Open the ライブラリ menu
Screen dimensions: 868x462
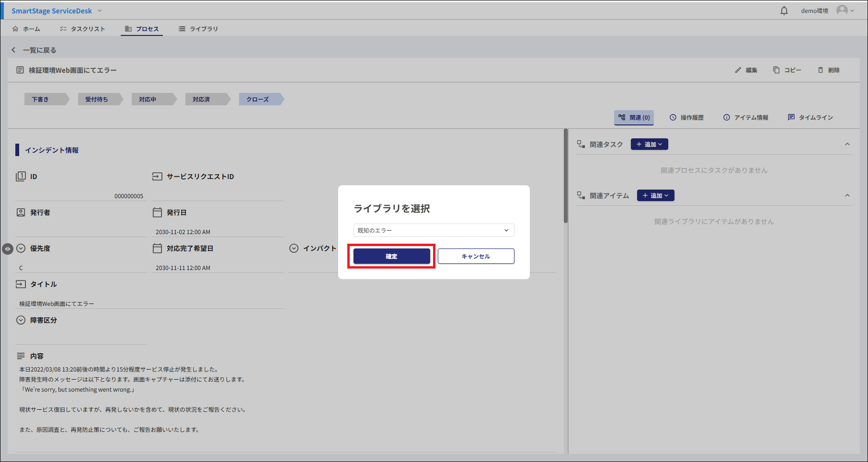pos(198,29)
